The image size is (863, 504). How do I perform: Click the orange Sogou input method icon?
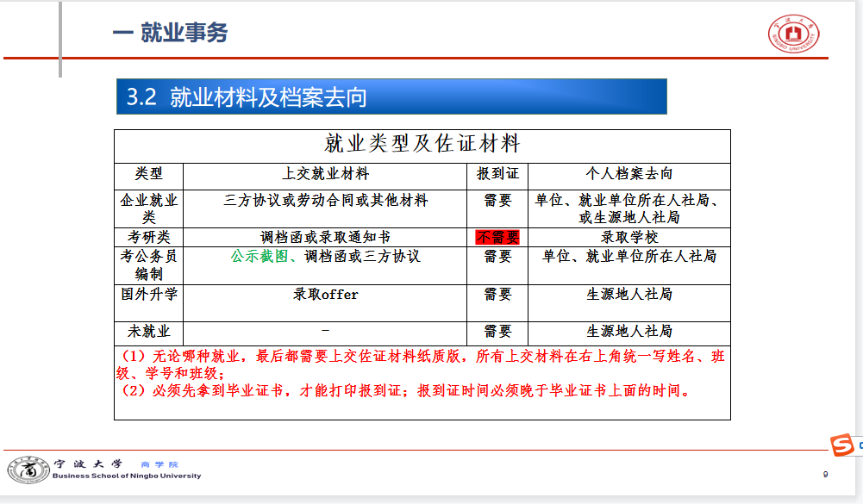click(x=842, y=445)
